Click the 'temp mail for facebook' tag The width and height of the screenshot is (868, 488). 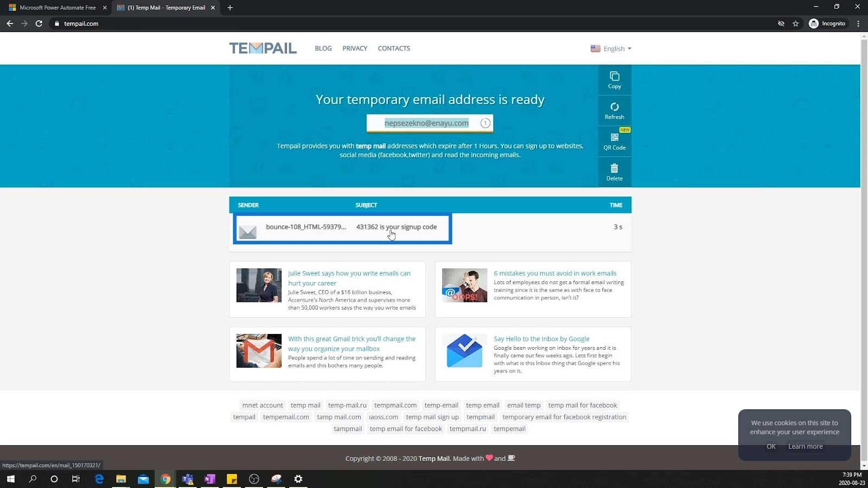(583, 405)
